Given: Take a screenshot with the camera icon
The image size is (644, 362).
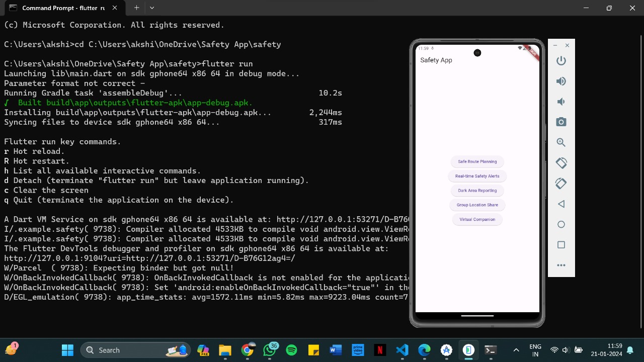Looking at the screenshot, I should [x=561, y=122].
